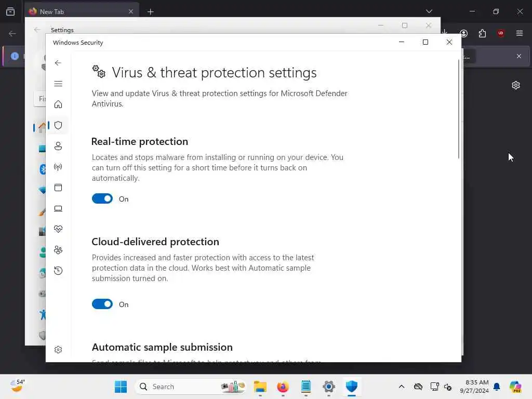Select Virus & threat protection shield icon
This screenshot has width=532, height=399.
58,125
